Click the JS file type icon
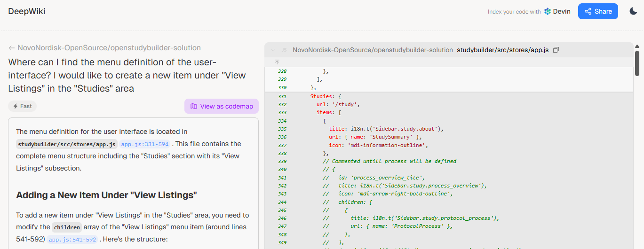644x249 pixels. (284, 50)
